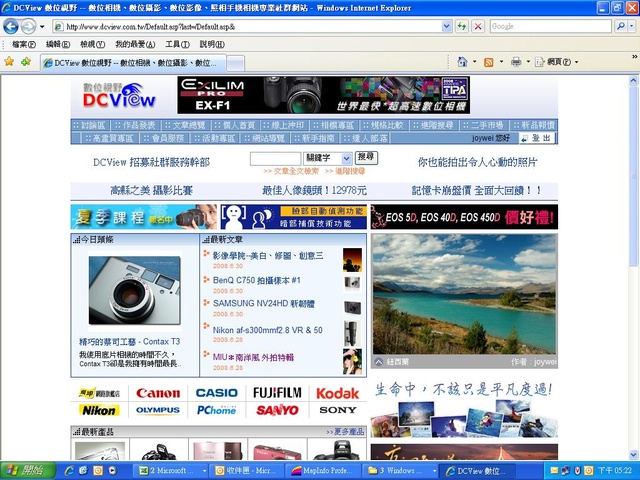Click the DCView site logo

click(119, 95)
